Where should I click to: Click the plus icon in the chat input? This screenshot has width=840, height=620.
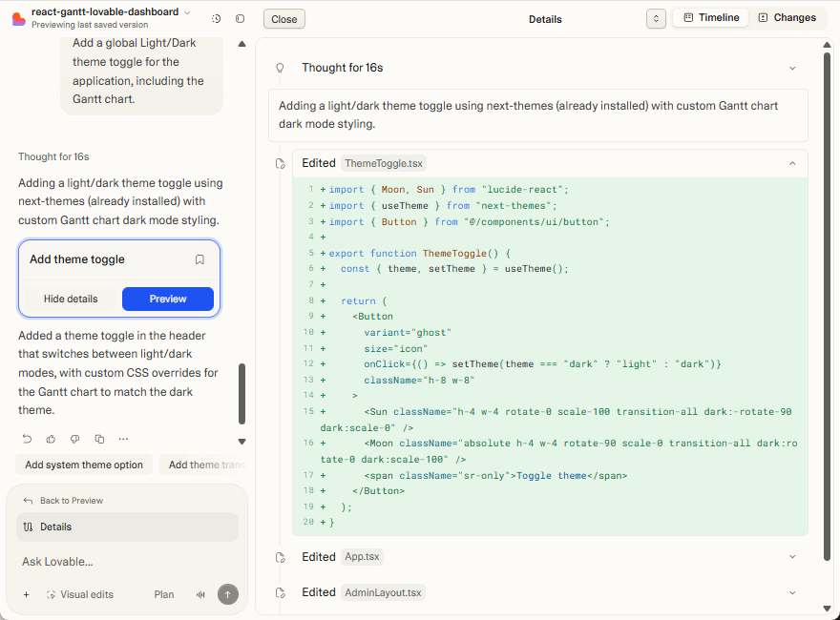[x=26, y=594]
